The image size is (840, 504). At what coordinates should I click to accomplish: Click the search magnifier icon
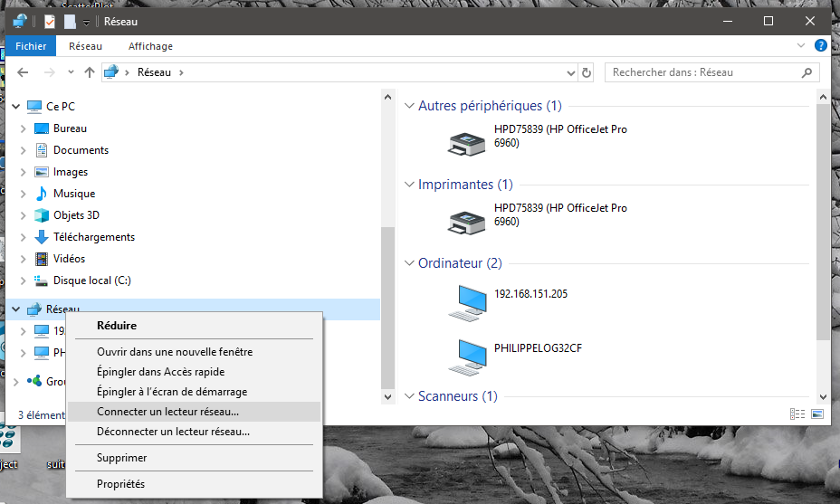[807, 72]
